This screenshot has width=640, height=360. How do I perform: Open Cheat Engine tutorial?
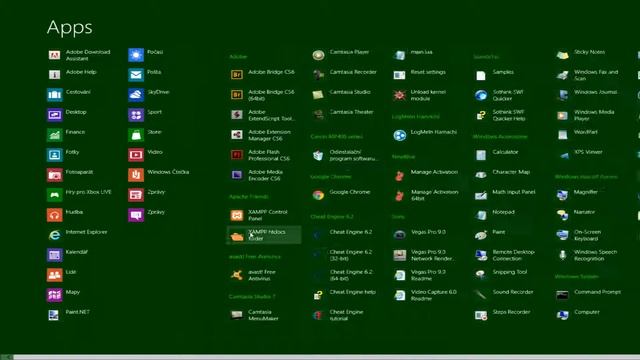pyautogui.click(x=338, y=315)
